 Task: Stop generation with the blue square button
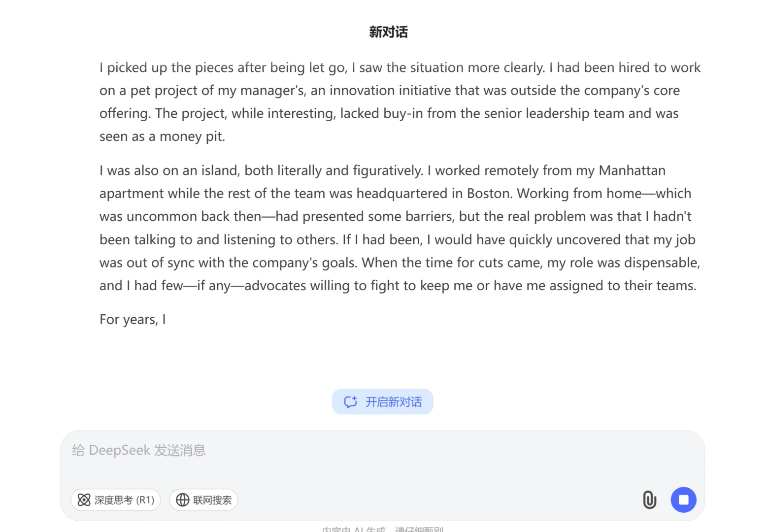683,500
